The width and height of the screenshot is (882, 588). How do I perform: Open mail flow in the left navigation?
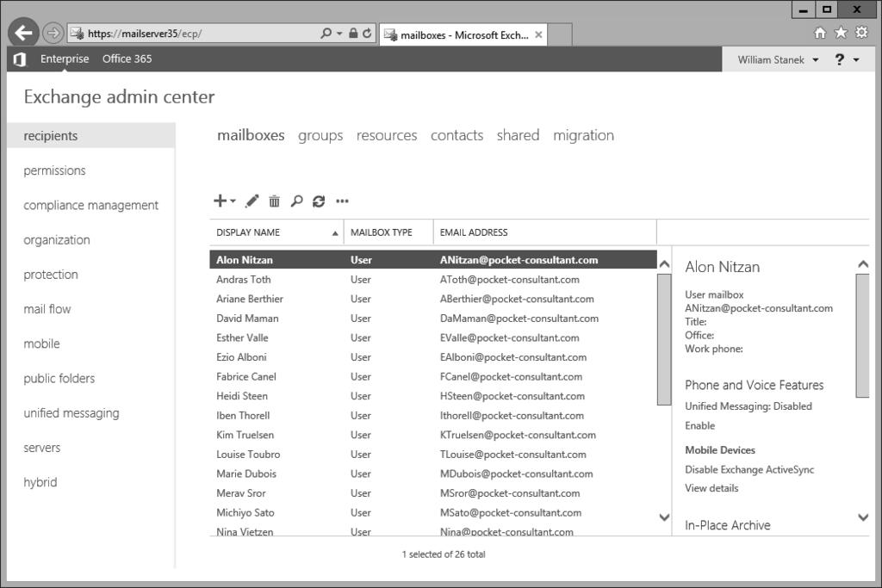(47, 309)
